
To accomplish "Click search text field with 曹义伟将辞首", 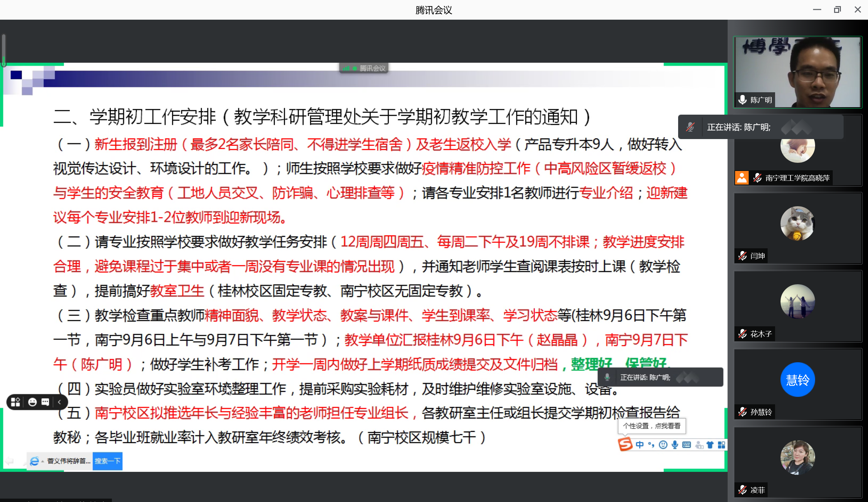I will coord(68,461).
